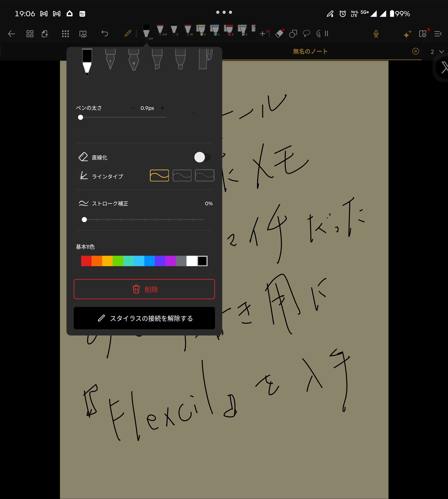This screenshot has width=448, height=499.
Task: Open the AI sparkle feature
Action: point(407,34)
